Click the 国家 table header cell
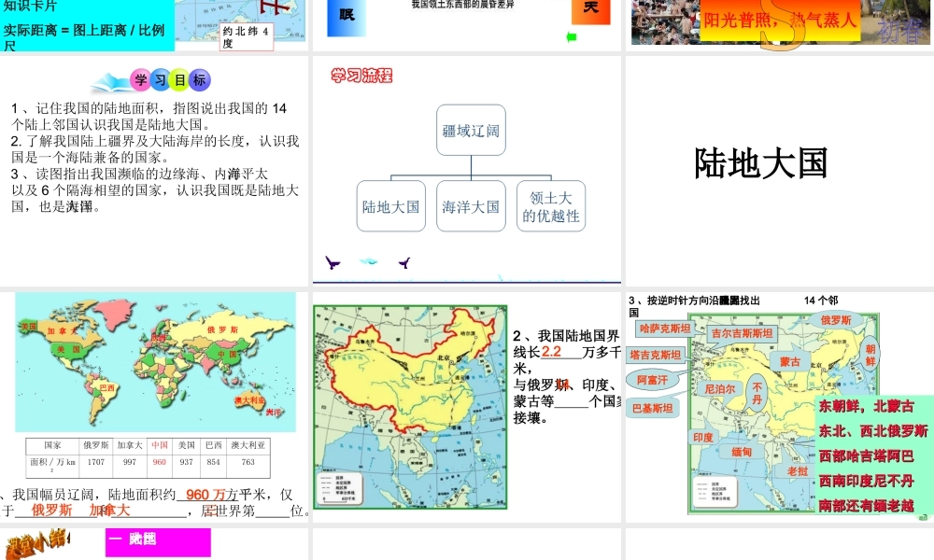Viewport: 934px width, 560px height. [x=52, y=446]
